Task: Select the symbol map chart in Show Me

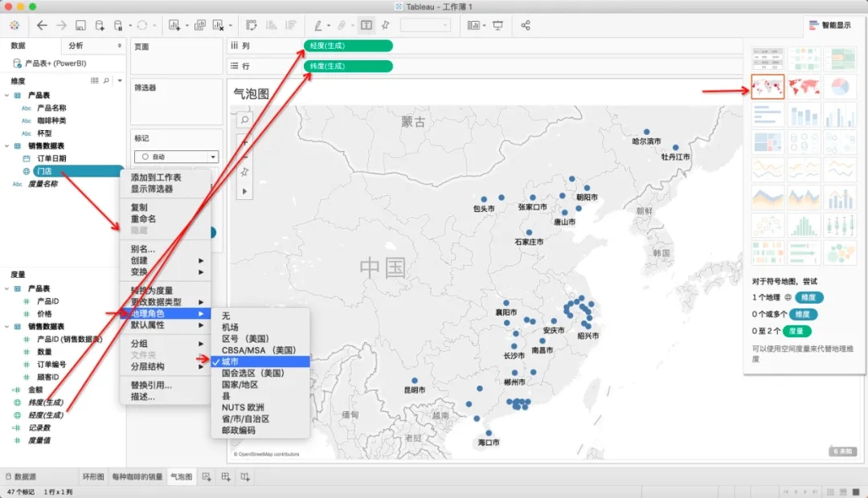Action: (x=767, y=88)
